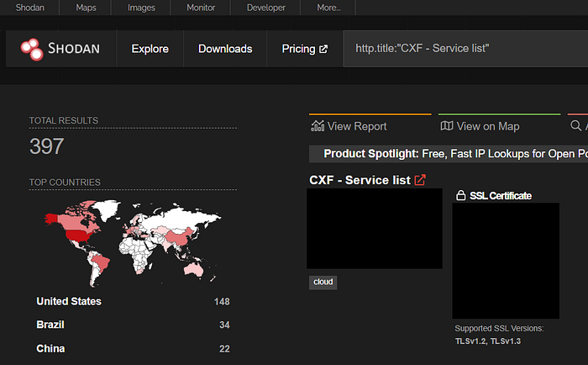Click the cloud tag
588x365 pixels.
(x=323, y=283)
